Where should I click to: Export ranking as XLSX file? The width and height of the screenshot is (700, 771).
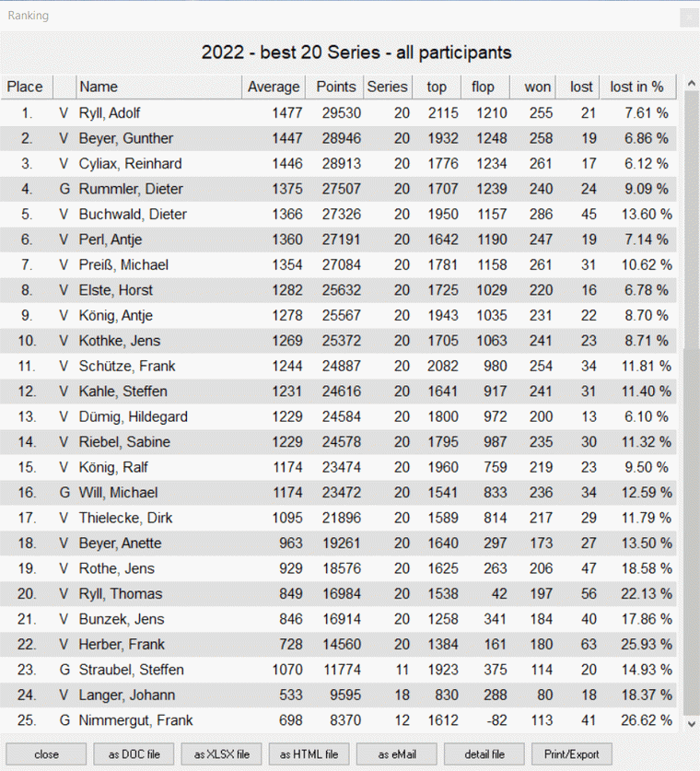click(221, 753)
